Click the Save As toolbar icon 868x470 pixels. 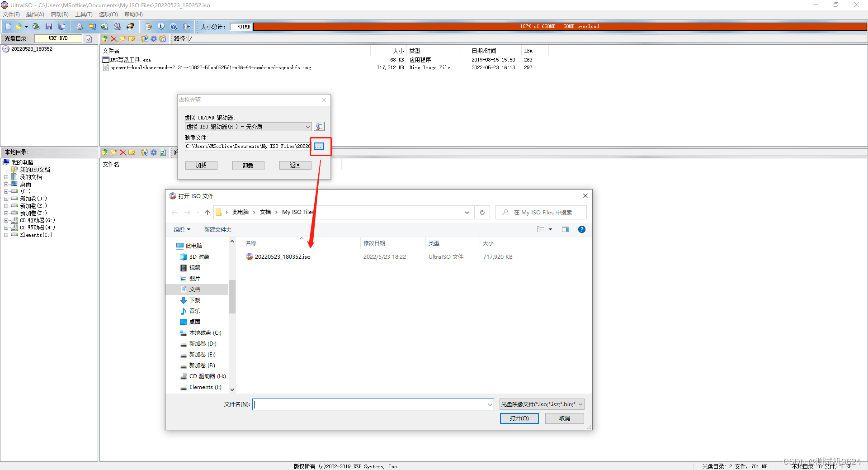[61, 27]
